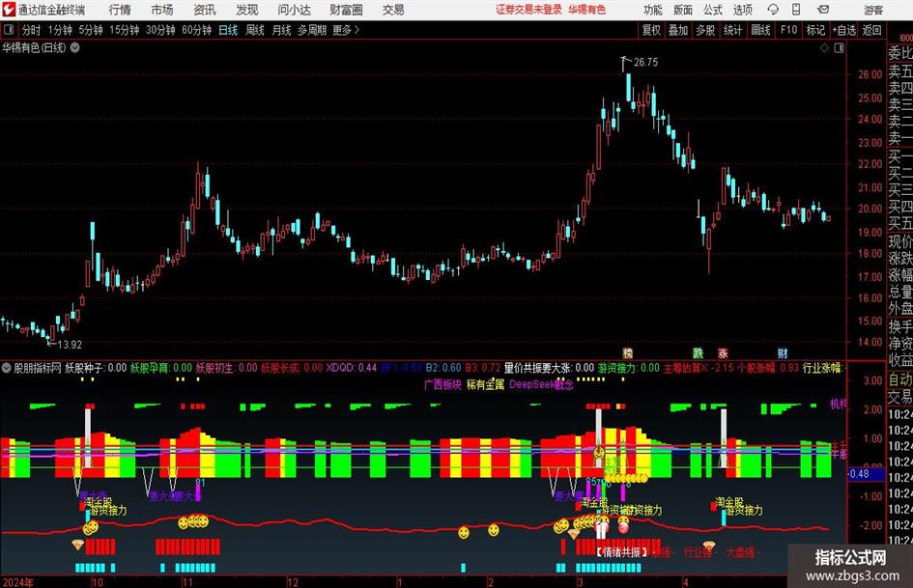Click the 标记 mark button
The image size is (913, 588).
(x=815, y=30)
